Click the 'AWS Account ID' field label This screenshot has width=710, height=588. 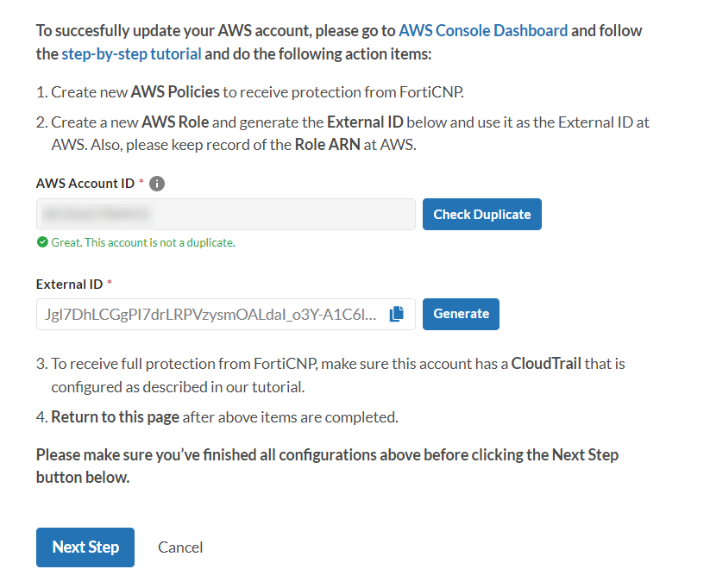pos(85,184)
